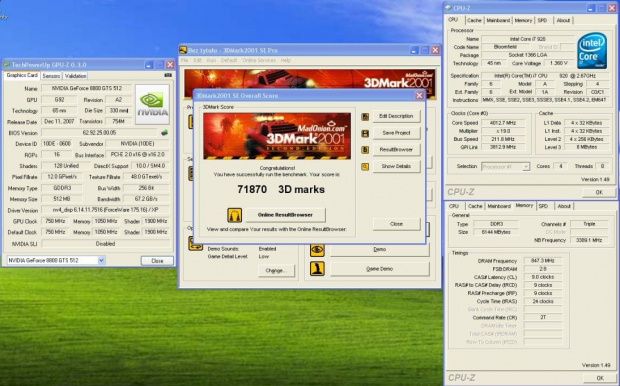Click the NVIDIA SLI Disabled field
The image size is (620, 386).
(x=106, y=244)
